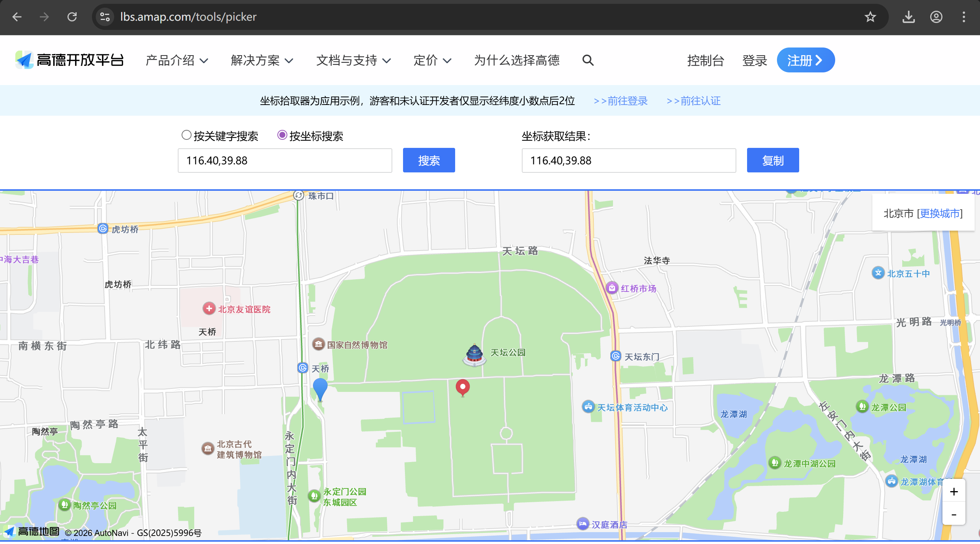This screenshot has height=544, width=980.
Task: Follow the >>前往登录 link
Action: click(620, 101)
